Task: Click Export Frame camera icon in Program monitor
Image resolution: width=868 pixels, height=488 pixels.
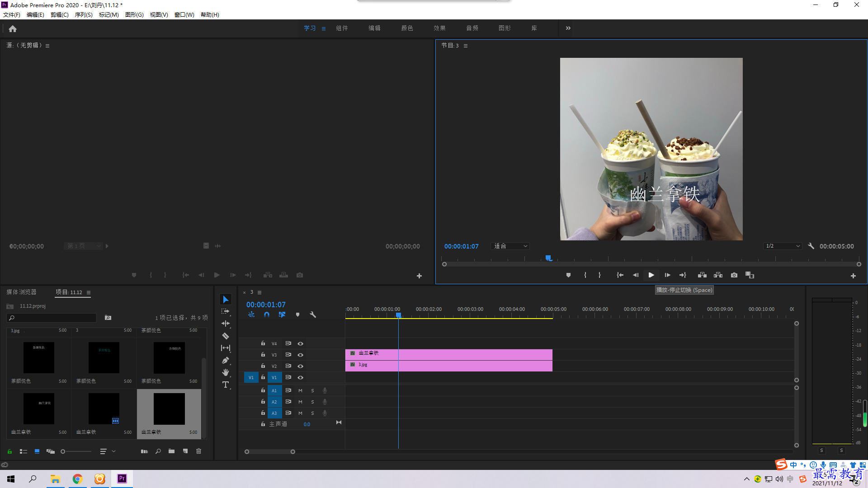Action: pos(734,275)
